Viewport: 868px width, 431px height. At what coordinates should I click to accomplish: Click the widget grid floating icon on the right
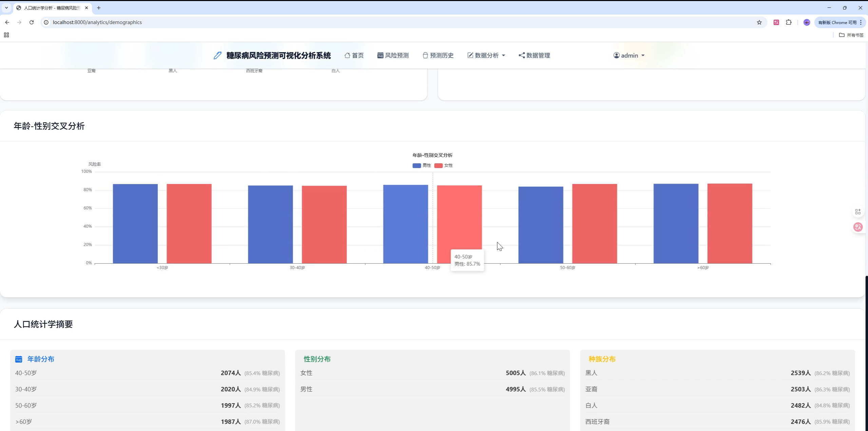click(858, 211)
